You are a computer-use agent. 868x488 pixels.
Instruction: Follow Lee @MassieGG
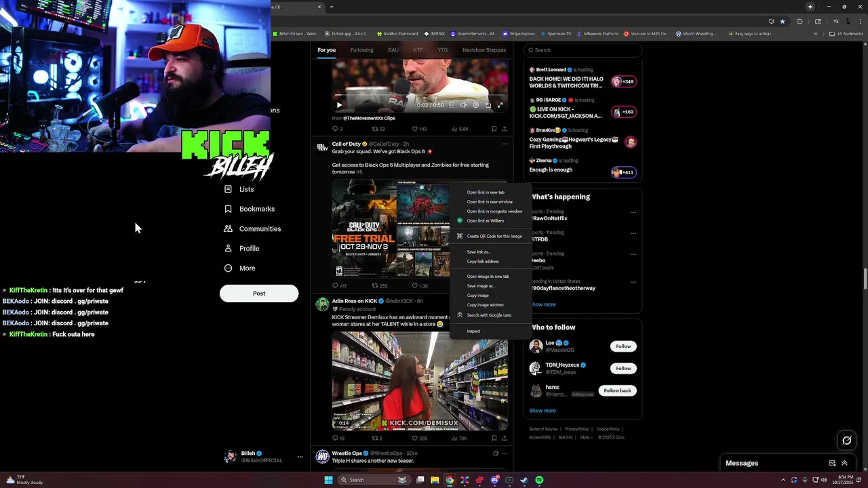(x=623, y=346)
